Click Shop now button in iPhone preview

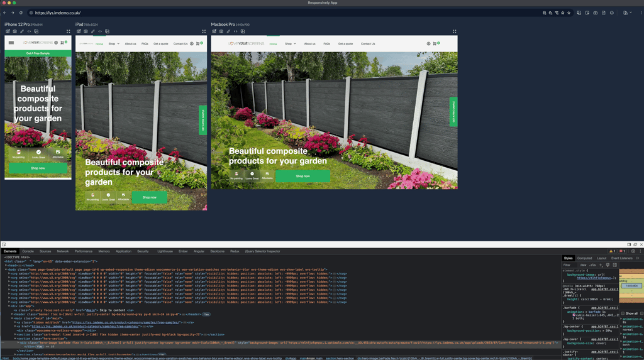point(38,168)
